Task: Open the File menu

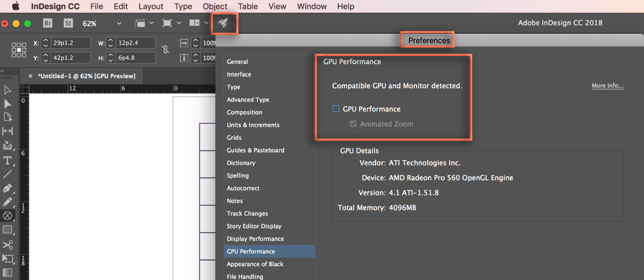Action: (x=97, y=6)
